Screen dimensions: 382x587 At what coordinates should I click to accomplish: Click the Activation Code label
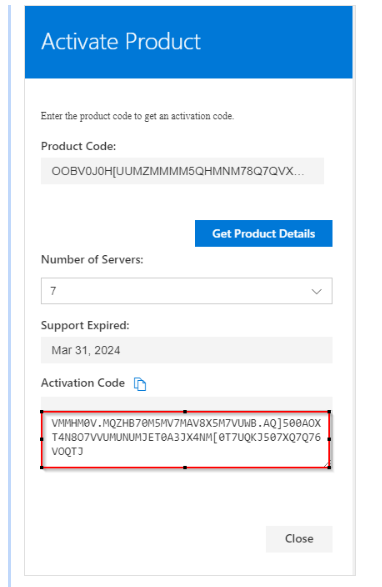[83, 383]
